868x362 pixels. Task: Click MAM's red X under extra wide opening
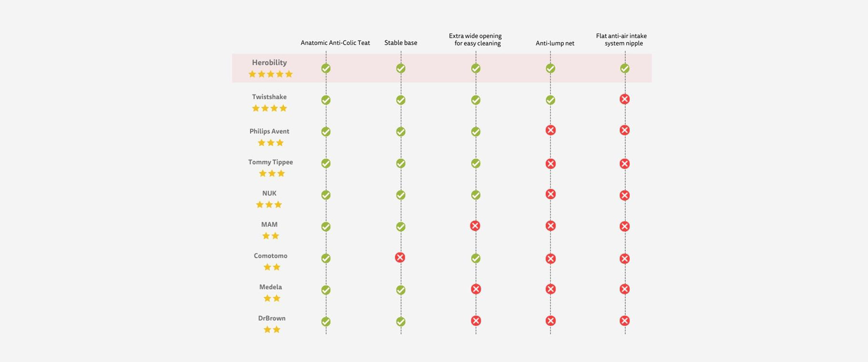(475, 225)
